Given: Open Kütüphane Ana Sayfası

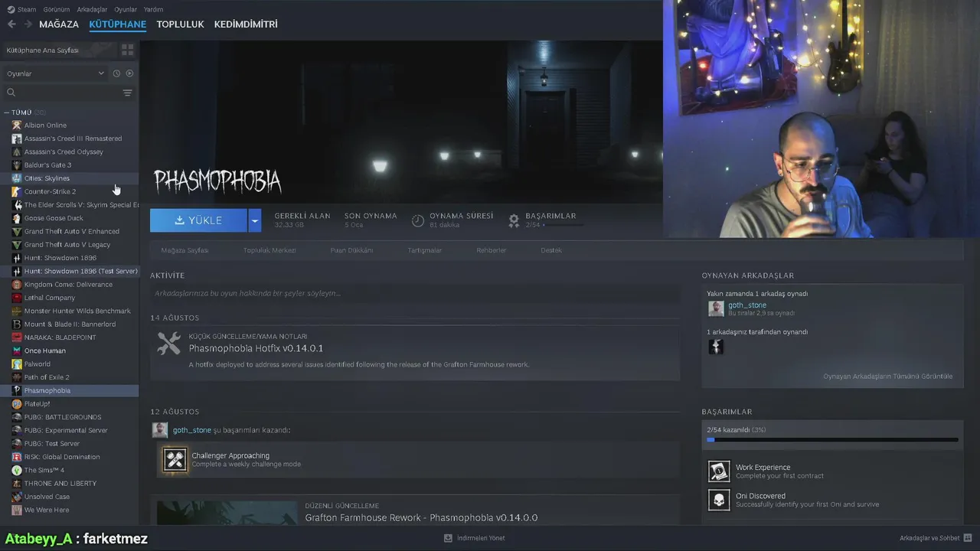Looking at the screenshot, I should click(43, 50).
